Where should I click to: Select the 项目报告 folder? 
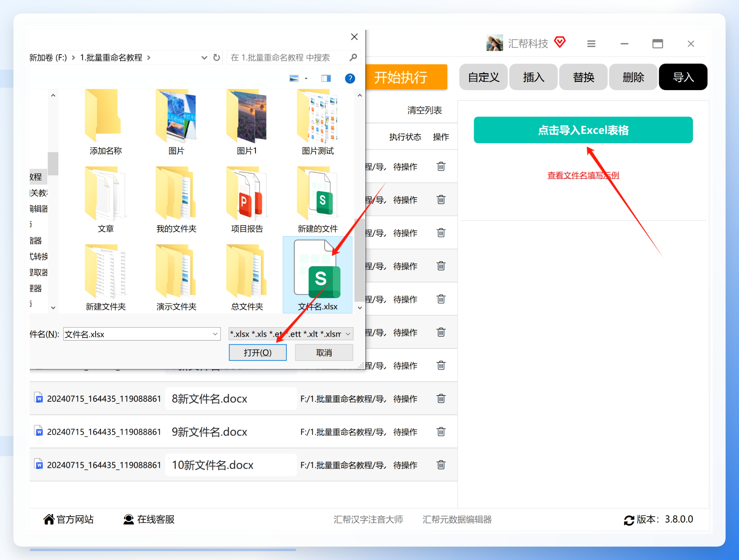247,200
